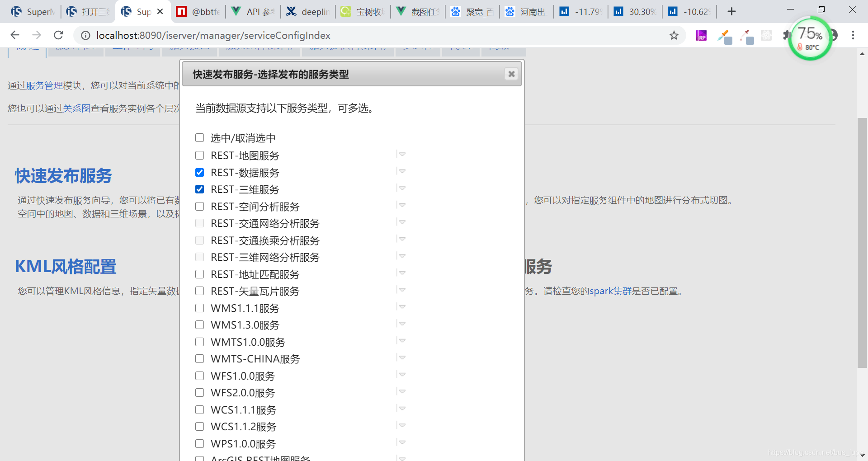
Task: Switch to the 聚宽 tab
Action: click(x=472, y=12)
